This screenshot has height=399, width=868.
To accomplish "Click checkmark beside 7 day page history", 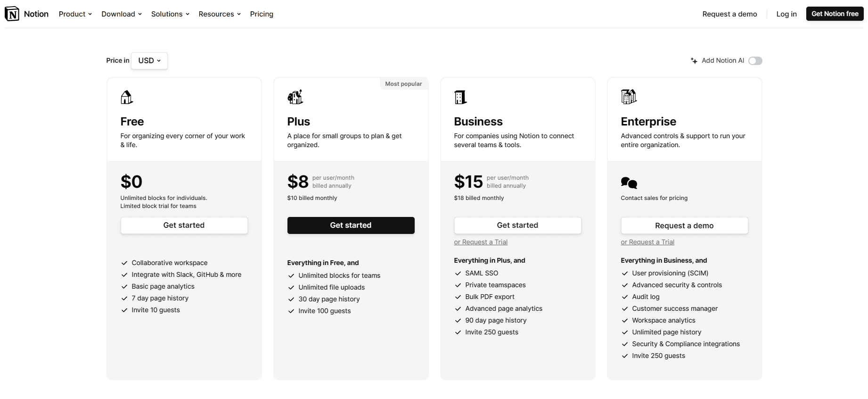I will [124, 299].
